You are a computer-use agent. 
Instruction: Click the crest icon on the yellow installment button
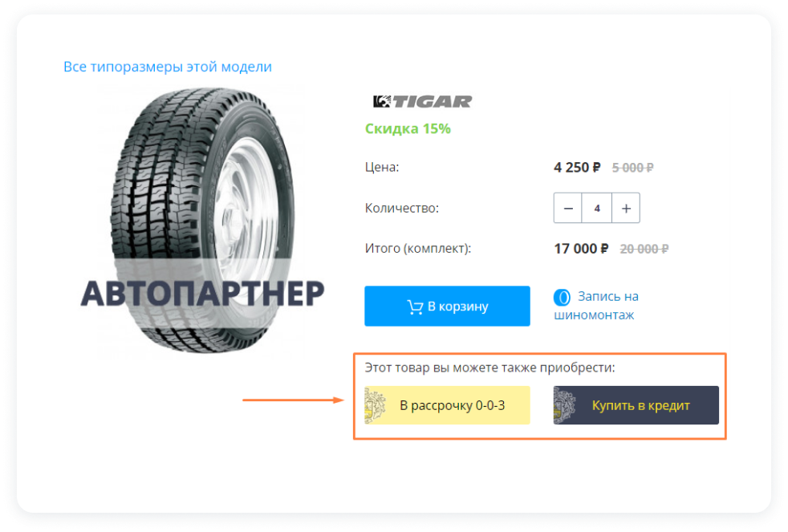click(x=376, y=405)
